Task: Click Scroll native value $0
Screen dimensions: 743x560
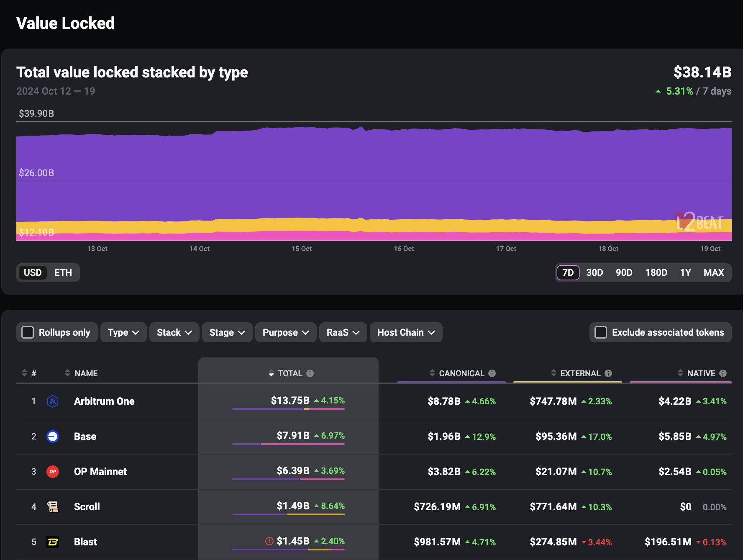Action: pyautogui.click(x=686, y=507)
